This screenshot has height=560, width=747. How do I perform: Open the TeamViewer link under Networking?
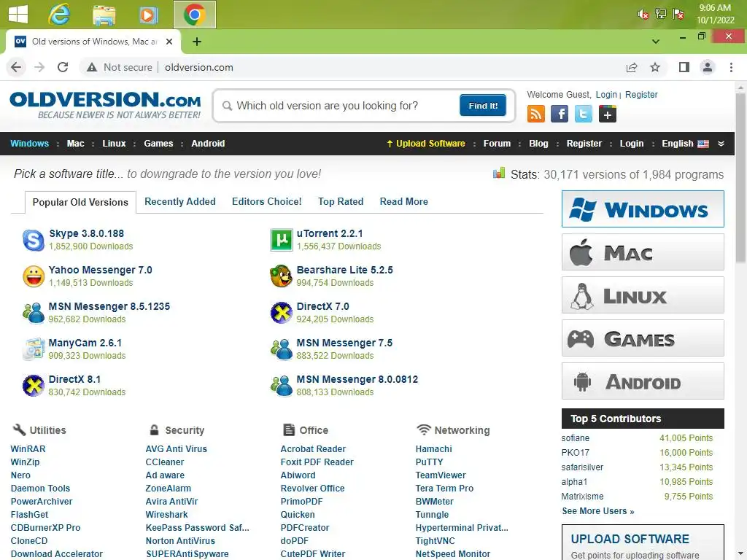pyautogui.click(x=441, y=475)
